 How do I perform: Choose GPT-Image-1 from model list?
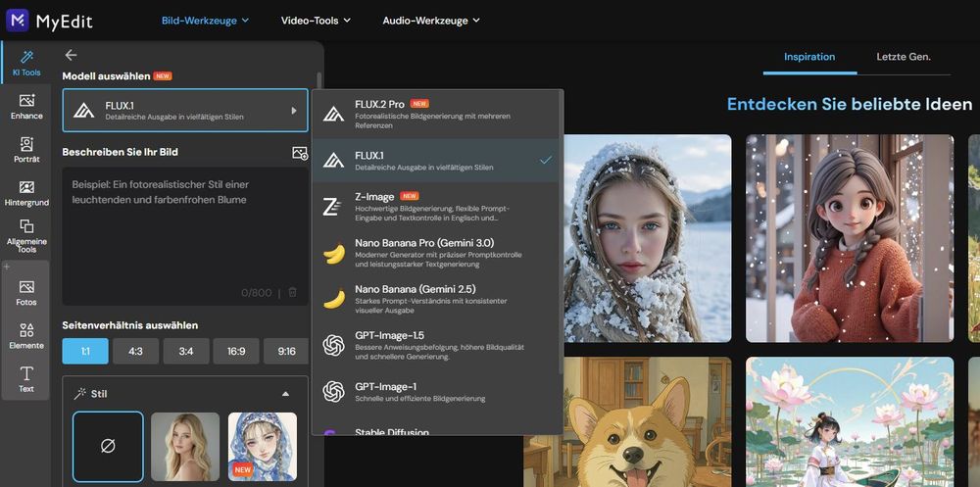click(x=437, y=391)
